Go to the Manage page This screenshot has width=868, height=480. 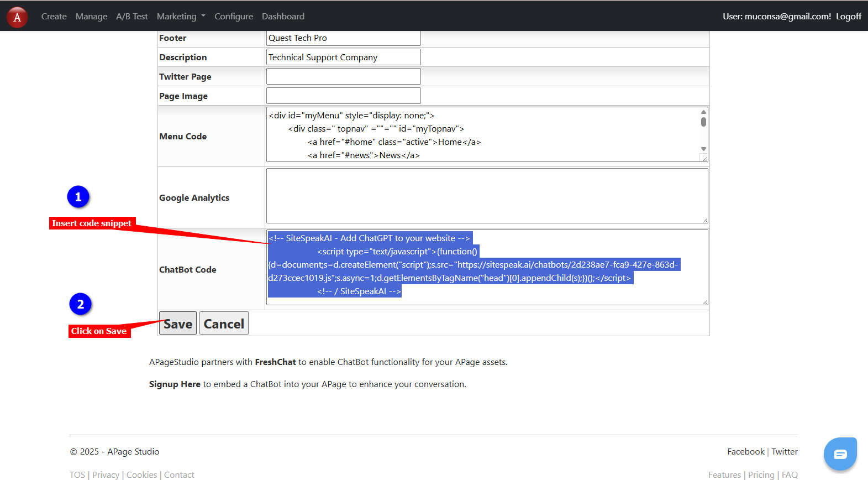click(x=91, y=17)
